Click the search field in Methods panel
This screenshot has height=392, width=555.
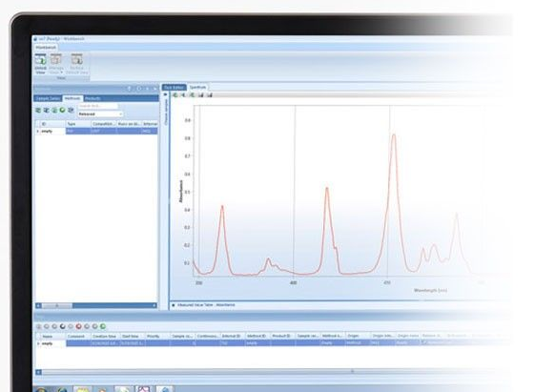pos(97,106)
